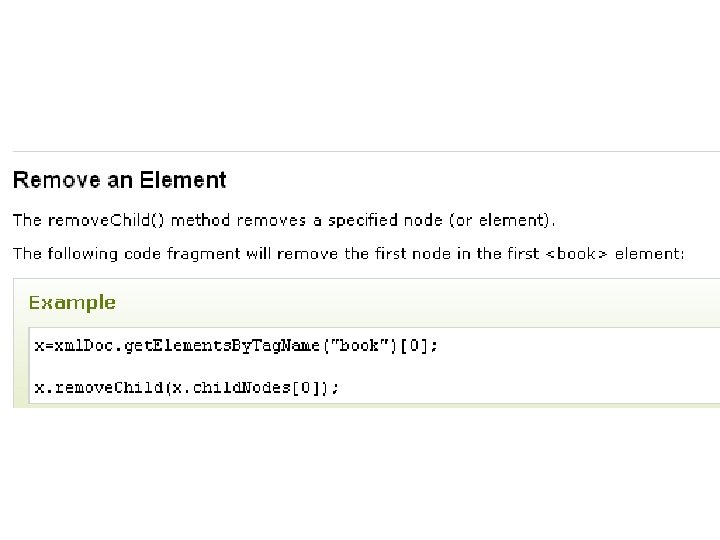The height and width of the screenshot is (540, 720).
Task: Click "xmlDoc" in the first code line
Action: point(77,346)
